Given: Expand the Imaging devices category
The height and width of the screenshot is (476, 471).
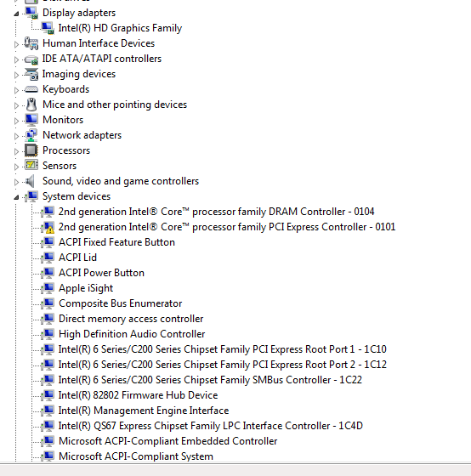Looking at the screenshot, I should tap(16, 75).
